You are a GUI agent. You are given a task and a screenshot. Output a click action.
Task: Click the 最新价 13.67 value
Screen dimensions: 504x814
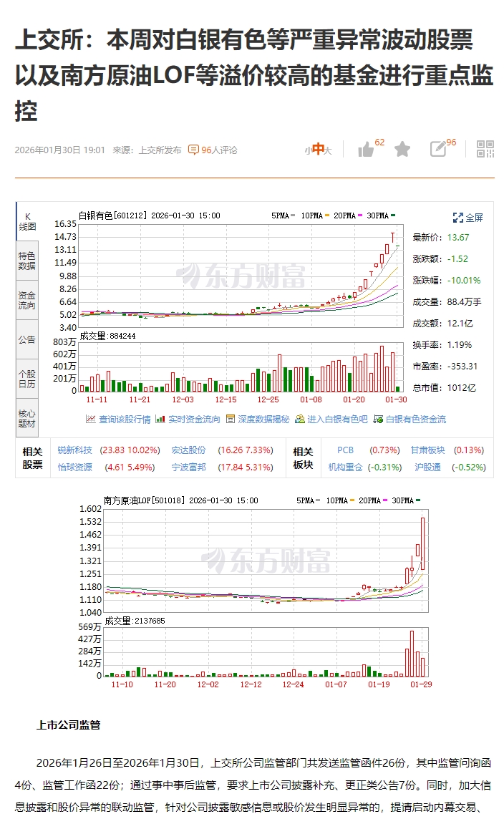tap(457, 237)
